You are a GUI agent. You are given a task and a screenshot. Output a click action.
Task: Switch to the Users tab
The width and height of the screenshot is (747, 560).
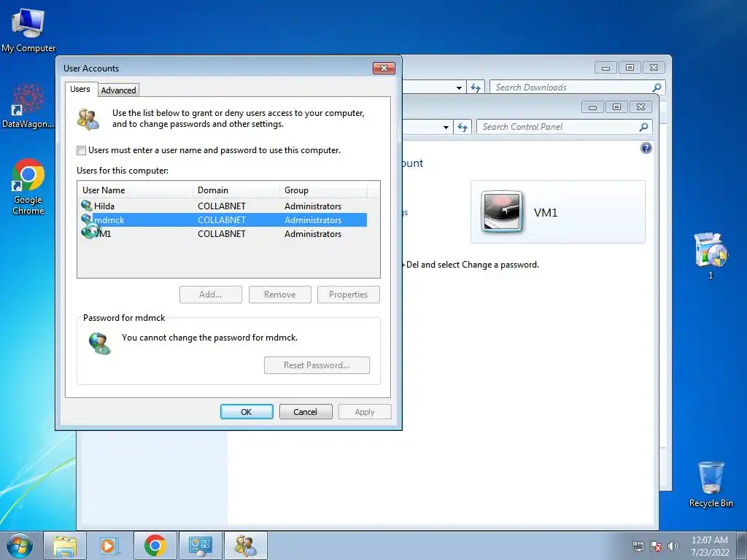(x=80, y=89)
